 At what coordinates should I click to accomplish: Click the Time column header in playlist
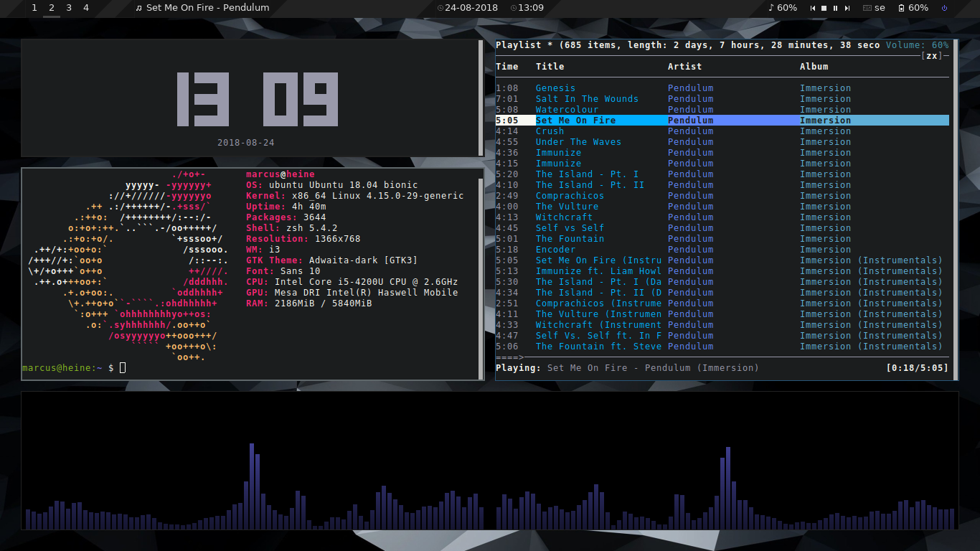(x=507, y=67)
